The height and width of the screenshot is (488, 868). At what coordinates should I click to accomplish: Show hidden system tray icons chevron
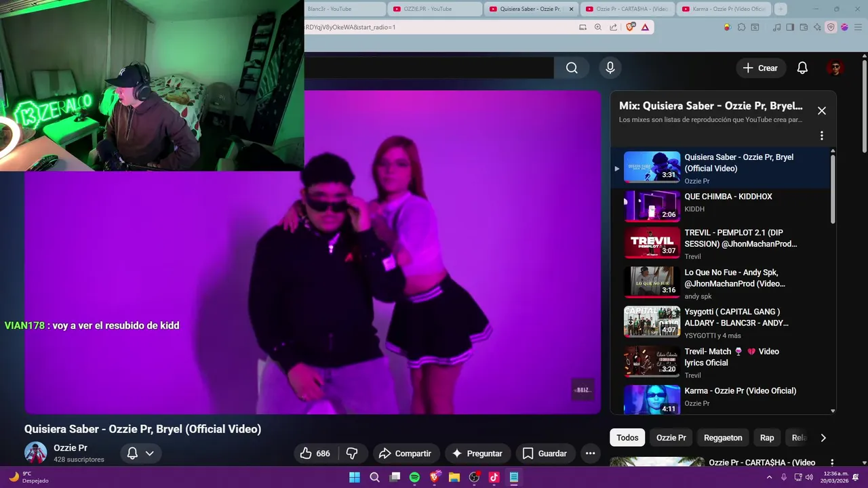click(x=769, y=477)
